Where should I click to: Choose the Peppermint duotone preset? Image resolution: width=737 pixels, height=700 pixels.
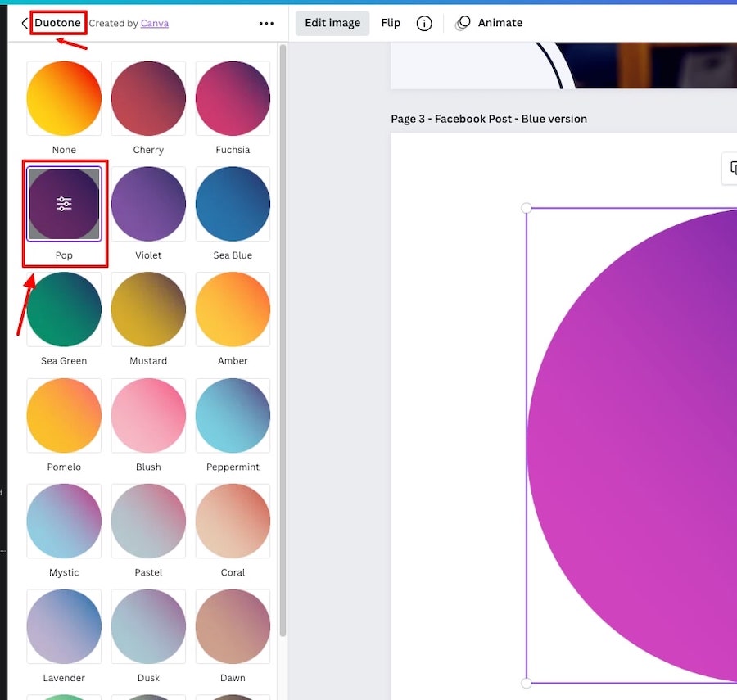[233, 416]
